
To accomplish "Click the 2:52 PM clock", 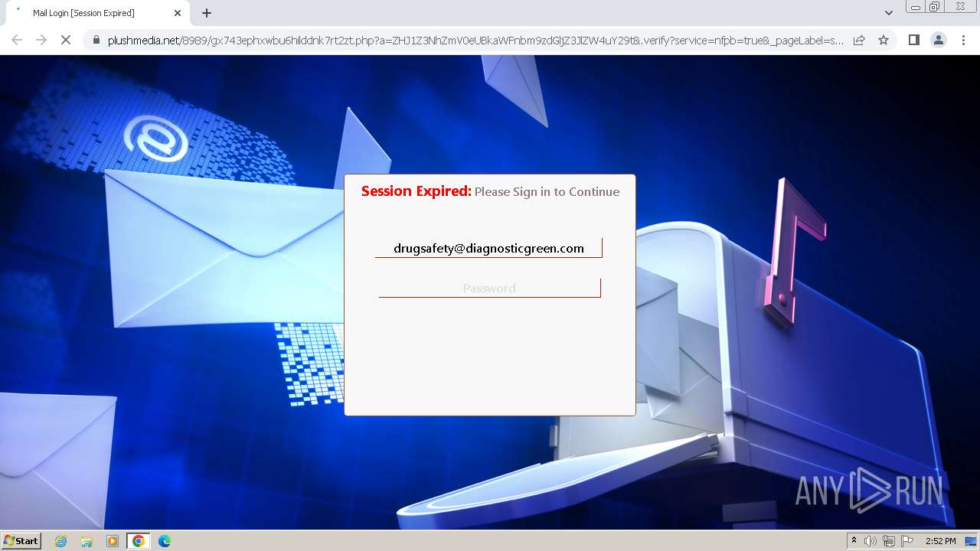I will tap(940, 541).
